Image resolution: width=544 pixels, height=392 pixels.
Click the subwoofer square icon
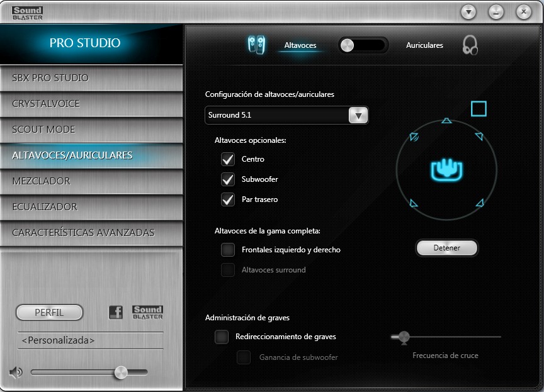[x=479, y=109]
